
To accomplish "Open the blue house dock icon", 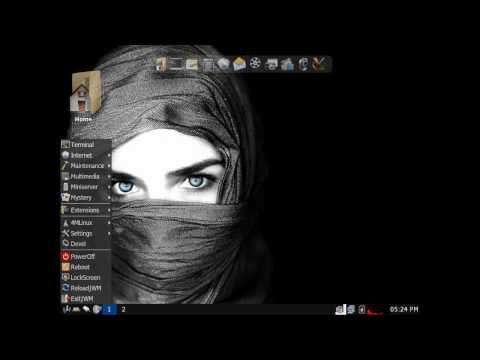I will click(287, 64).
